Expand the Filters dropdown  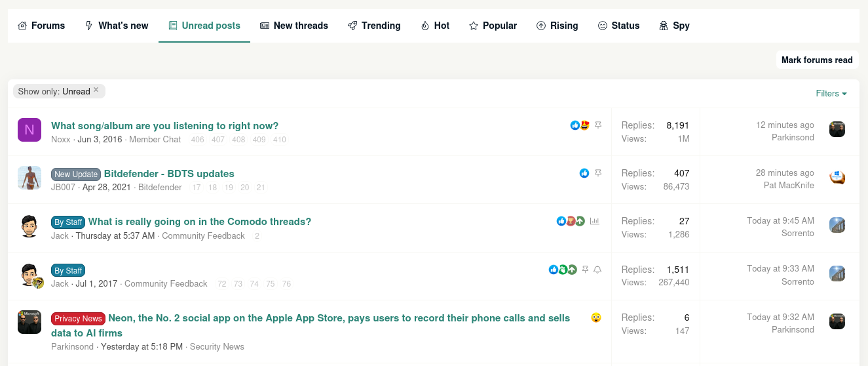click(831, 94)
